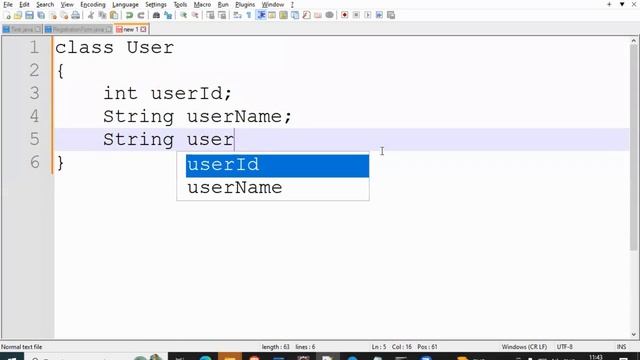640x360 pixels.
Task: Close the new 1 tab
Action: [143, 29]
